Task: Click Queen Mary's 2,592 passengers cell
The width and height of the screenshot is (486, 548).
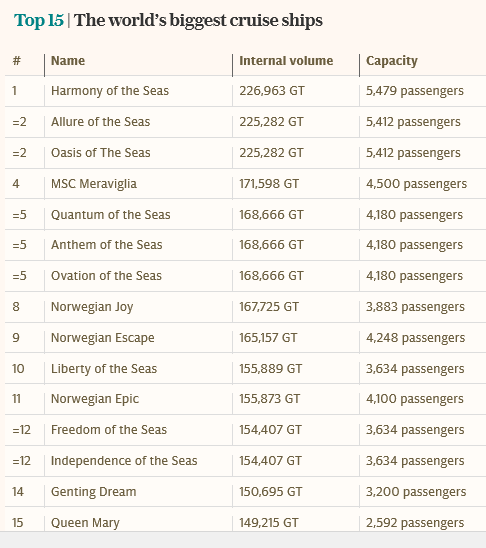Action: (415, 523)
